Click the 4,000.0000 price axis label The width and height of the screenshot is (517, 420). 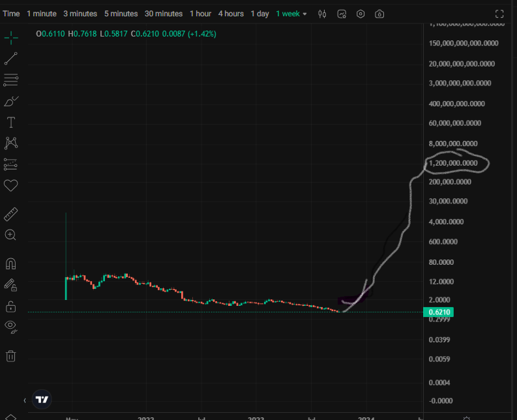(446, 222)
